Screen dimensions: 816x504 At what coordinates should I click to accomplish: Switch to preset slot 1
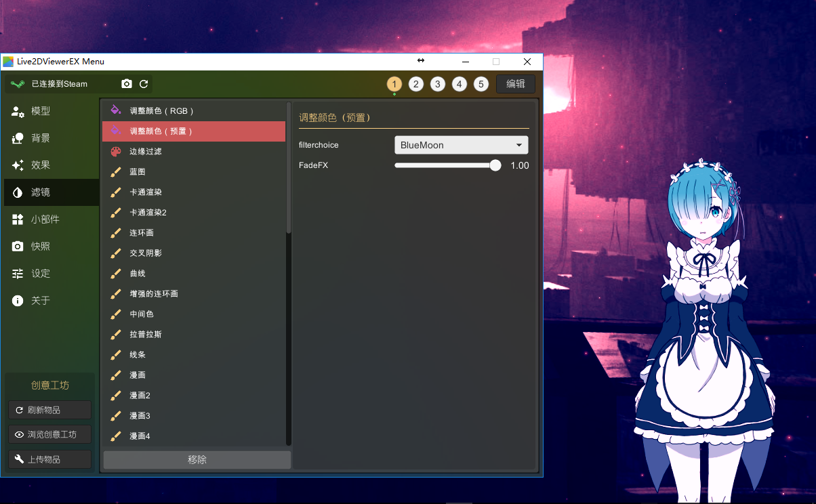[394, 84]
